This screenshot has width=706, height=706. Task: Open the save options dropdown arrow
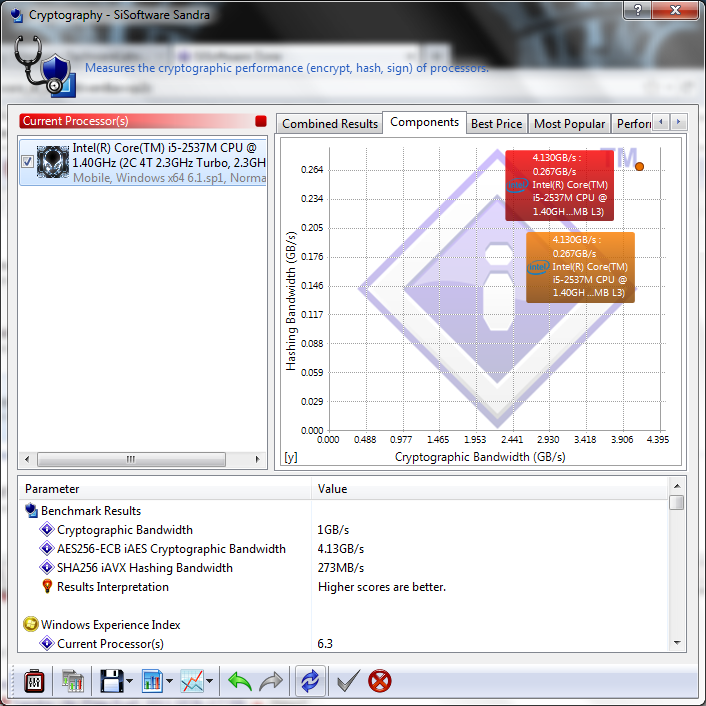click(130, 681)
